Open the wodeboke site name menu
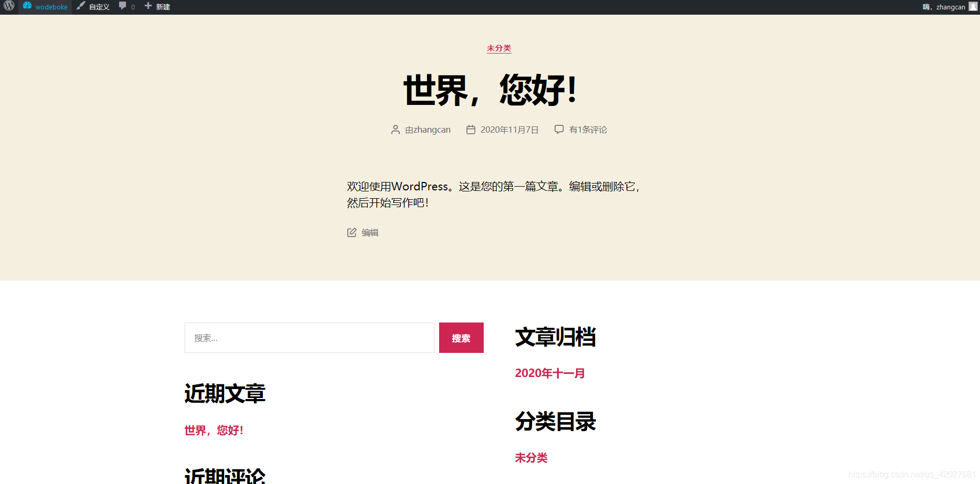This screenshot has height=484, width=980. tap(50, 7)
